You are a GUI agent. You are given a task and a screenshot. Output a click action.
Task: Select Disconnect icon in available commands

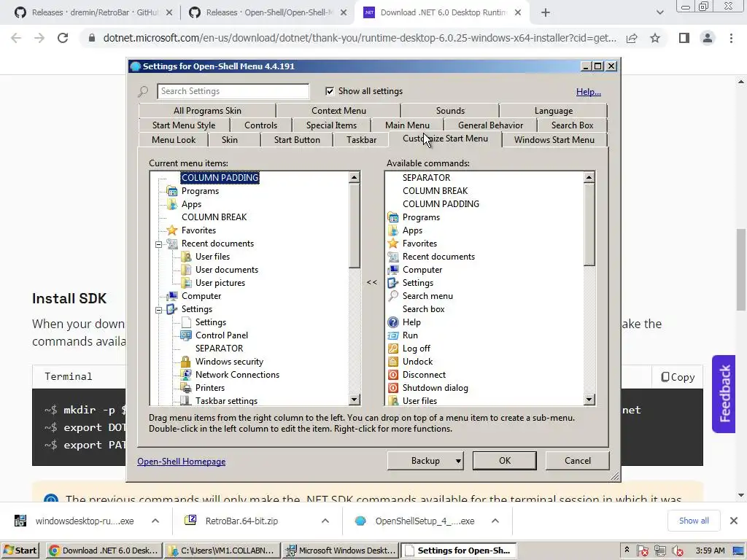393,375
